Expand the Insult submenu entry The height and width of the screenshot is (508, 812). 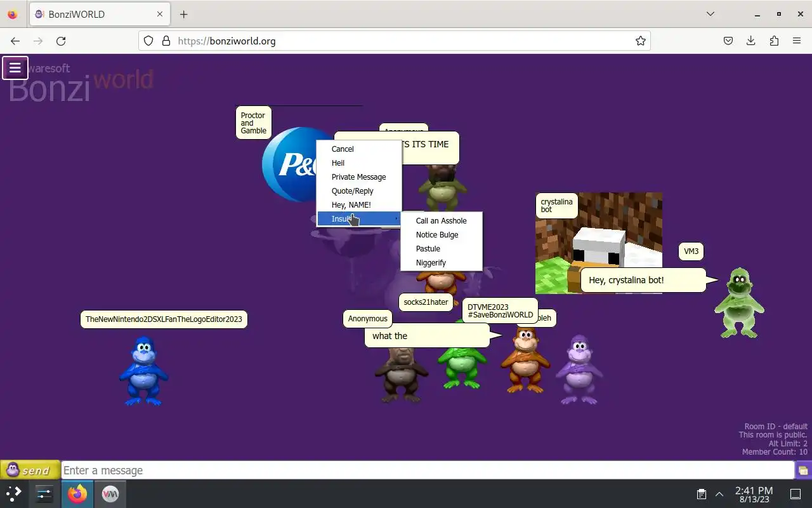359,218
